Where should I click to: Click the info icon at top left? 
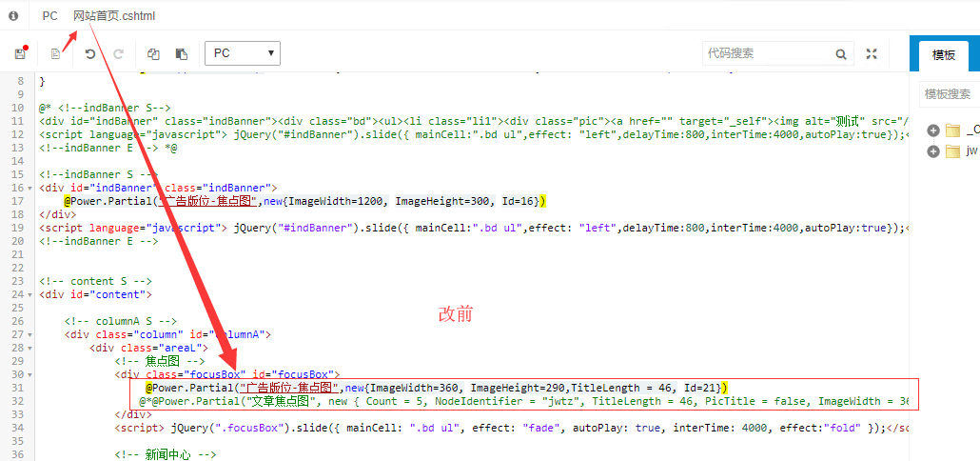click(x=13, y=16)
